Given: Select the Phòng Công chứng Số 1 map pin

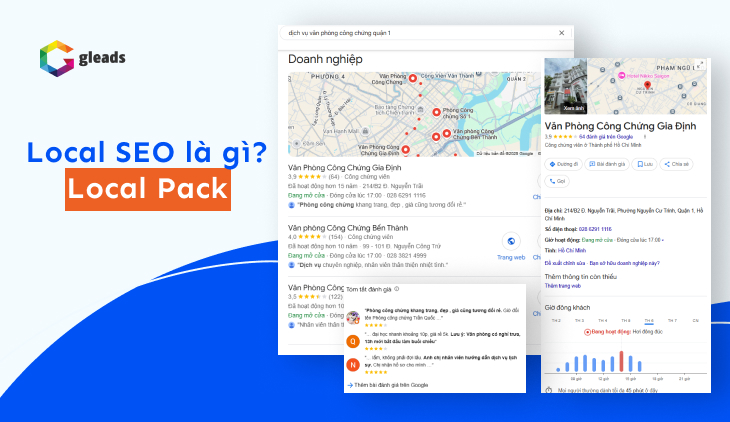Looking at the screenshot, I should [436, 112].
